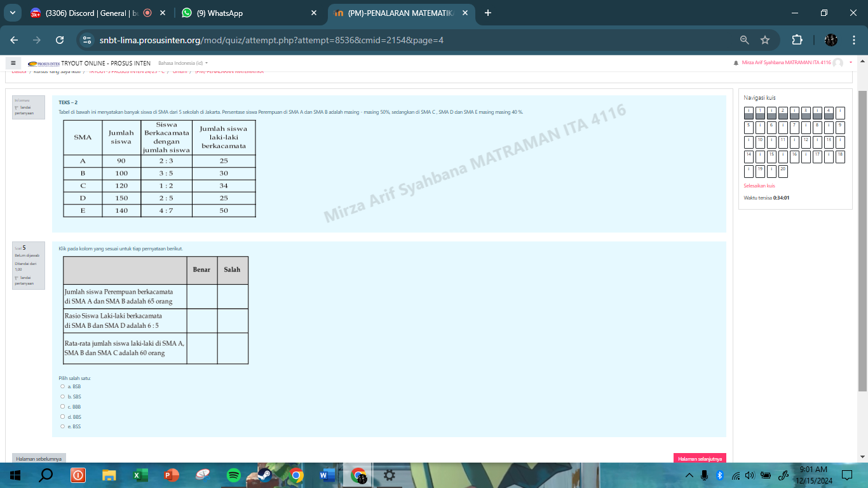Open the tab search chevron
The image size is (868, 488).
coord(12,13)
